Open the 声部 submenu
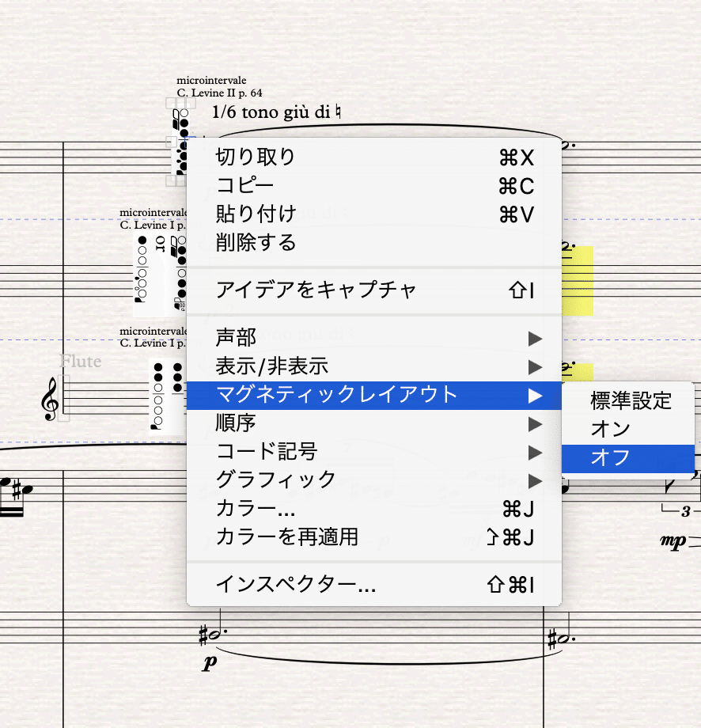The height and width of the screenshot is (728, 701). coord(373,338)
